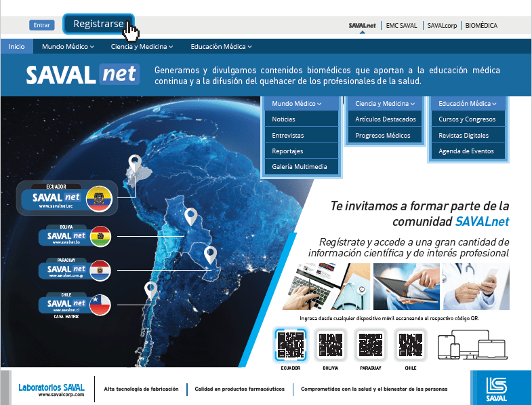Click the Chile QR code icon
Viewport: 532px width, 405px height.
pos(410,345)
